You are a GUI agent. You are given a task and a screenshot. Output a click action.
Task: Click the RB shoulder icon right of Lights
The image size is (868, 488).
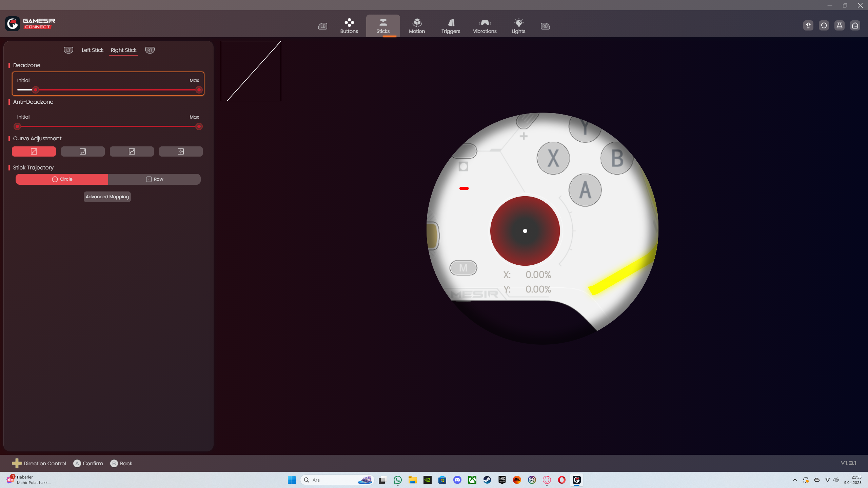545,26
